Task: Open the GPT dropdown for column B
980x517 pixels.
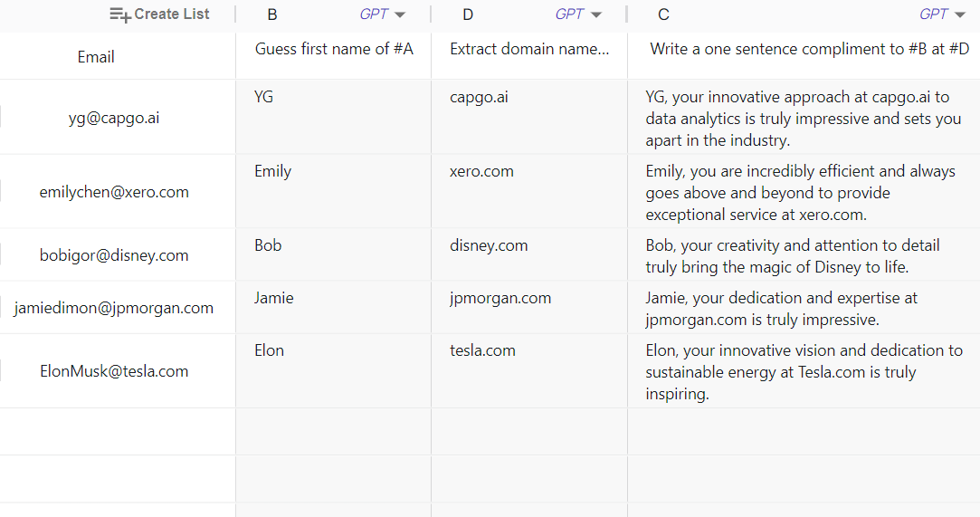Action: (x=400, y=14)
